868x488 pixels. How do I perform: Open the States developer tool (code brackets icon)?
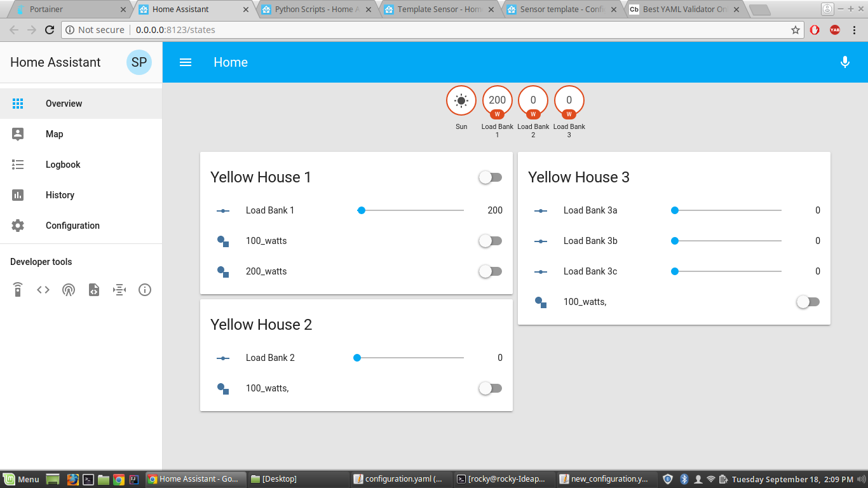pyautogui.click(x=43, y=290)
